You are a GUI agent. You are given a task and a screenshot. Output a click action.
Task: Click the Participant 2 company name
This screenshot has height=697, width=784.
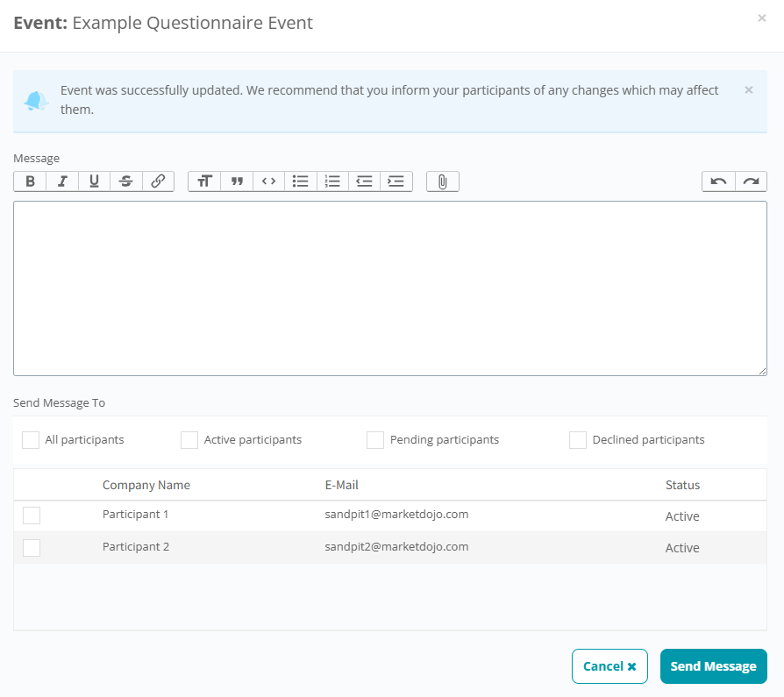coord(136,546)
